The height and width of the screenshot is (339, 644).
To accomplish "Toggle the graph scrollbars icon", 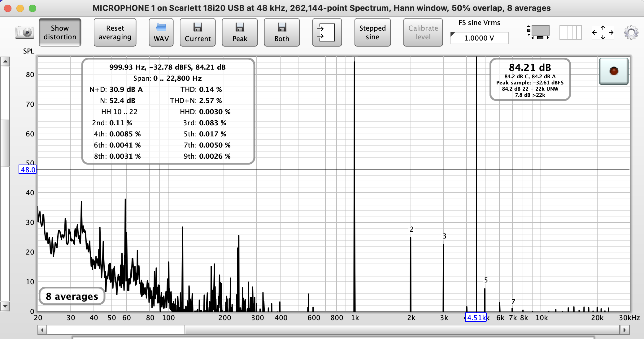I will [x=539, y=32].
